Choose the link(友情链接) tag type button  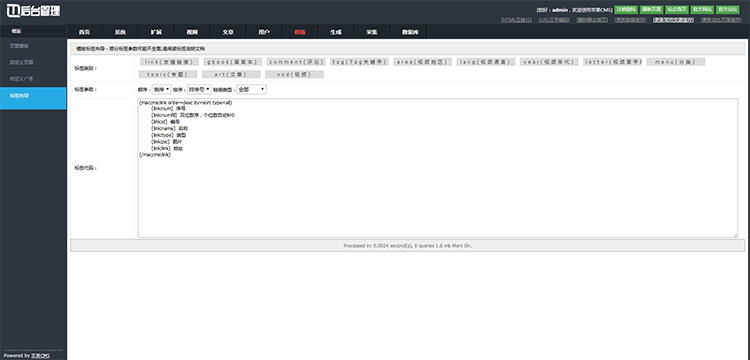pos(169,62)
